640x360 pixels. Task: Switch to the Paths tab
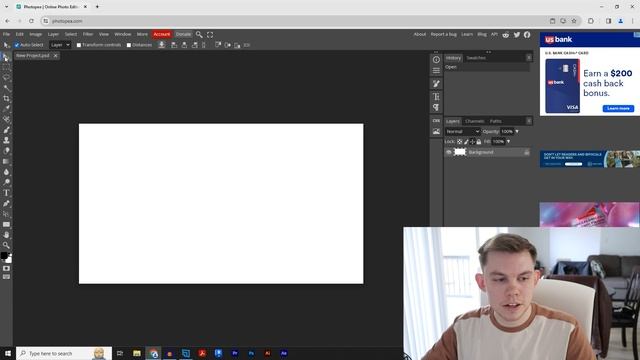point(496,121)
